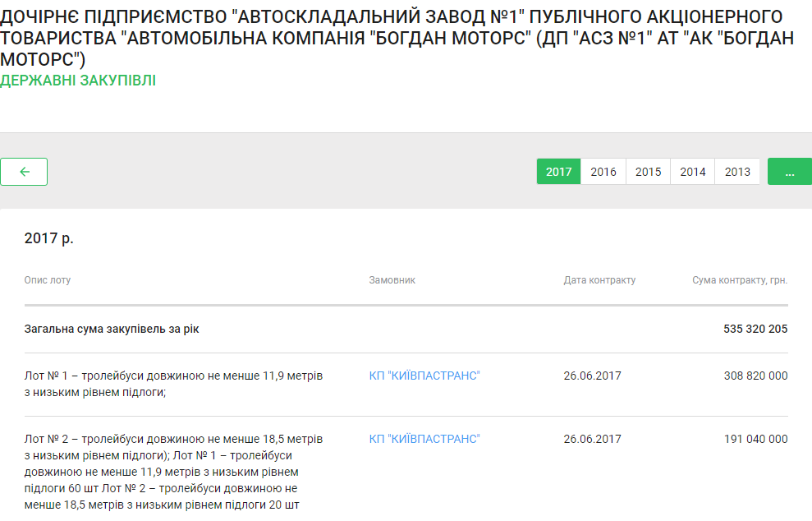Open КП "КИЇВПАСТРАНС" link in Лот № 1 row
Screen dimensions: 812x521
[x=424, y=376]
